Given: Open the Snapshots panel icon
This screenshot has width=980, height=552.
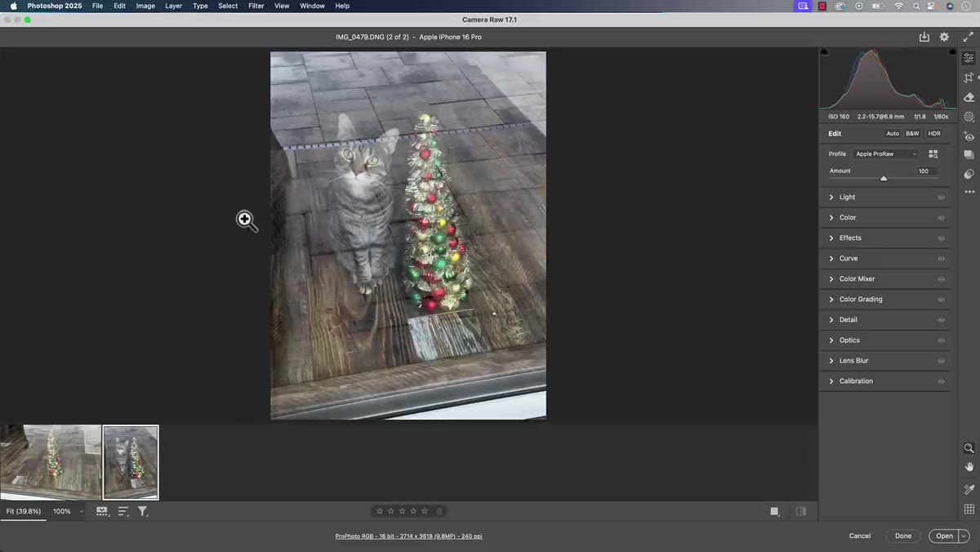Looking at the screenshot, I should click(x=969, y=154).
